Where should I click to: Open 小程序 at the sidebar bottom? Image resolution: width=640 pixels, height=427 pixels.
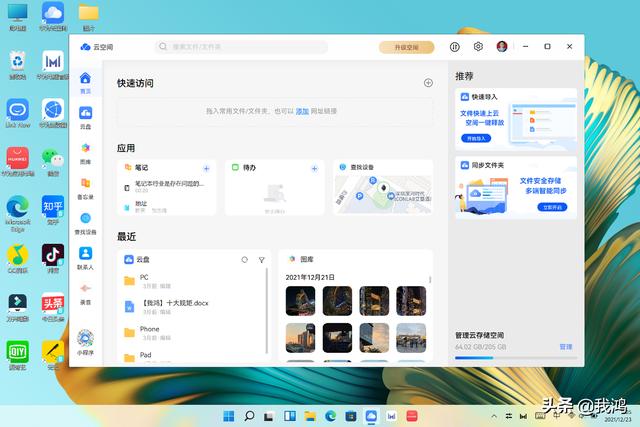click(85, 341)
